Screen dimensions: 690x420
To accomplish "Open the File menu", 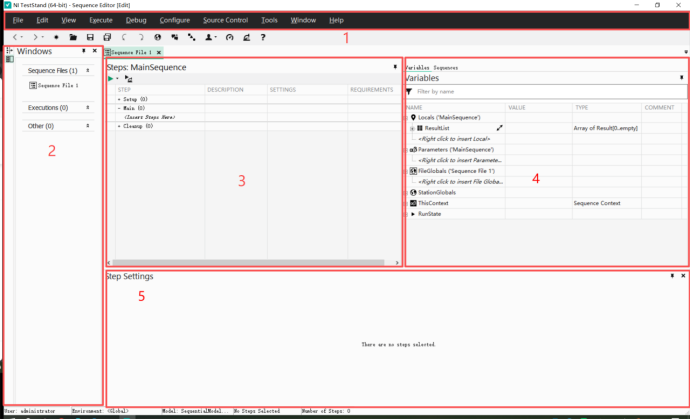I will pos(18,20).
